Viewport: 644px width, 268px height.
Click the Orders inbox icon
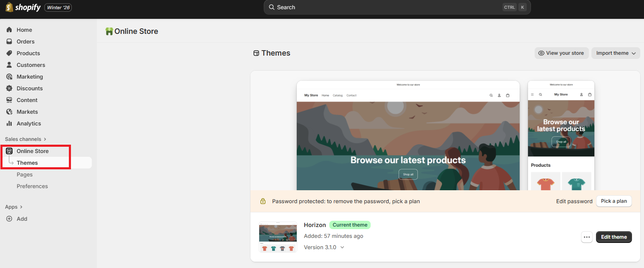coord(9,41)
